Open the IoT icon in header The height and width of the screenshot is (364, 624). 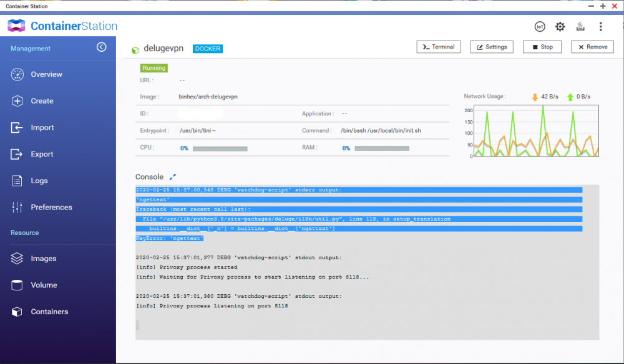pyautogui.click(x=540, y=27)
